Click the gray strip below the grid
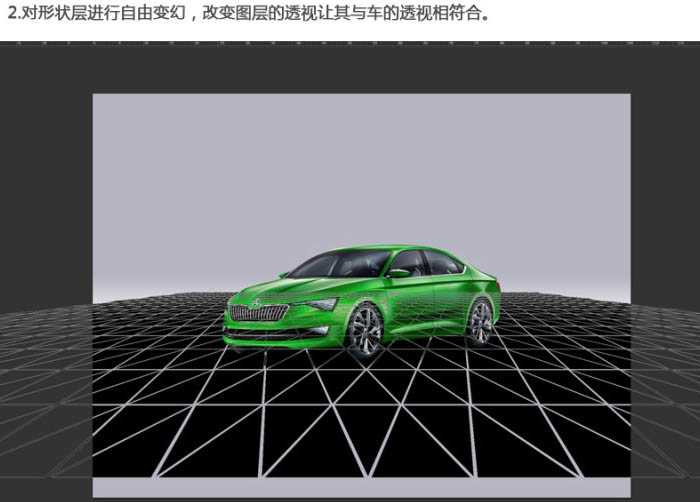The width and height of the screenshot is (700, 502). (360, 487)
